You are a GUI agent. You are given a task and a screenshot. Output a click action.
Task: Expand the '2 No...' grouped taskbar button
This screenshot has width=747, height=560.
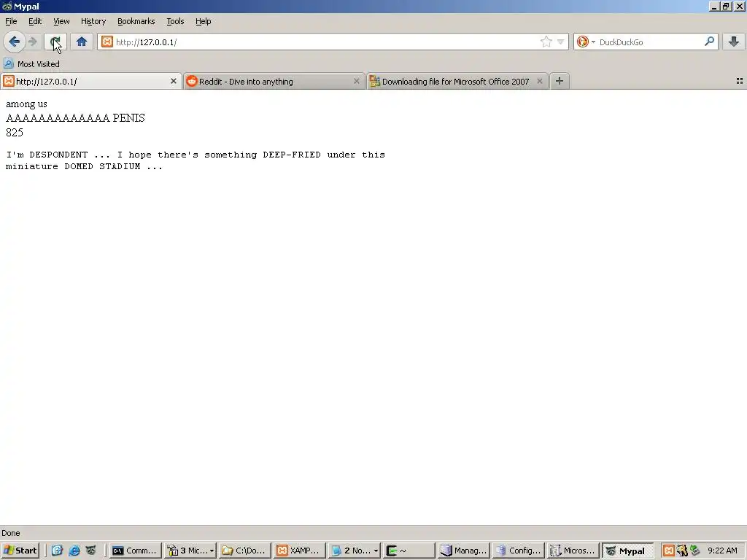pyautogui.click(x=354, y=551)
